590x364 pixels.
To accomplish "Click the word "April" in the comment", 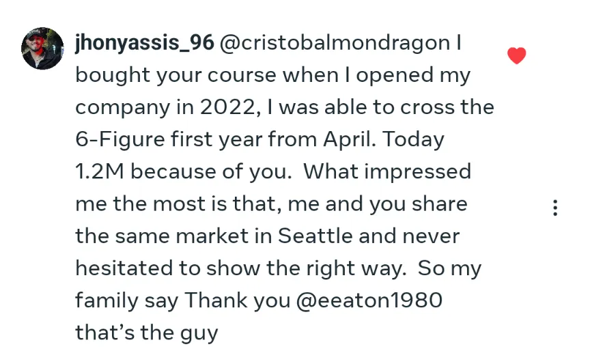I will (350, 140).
